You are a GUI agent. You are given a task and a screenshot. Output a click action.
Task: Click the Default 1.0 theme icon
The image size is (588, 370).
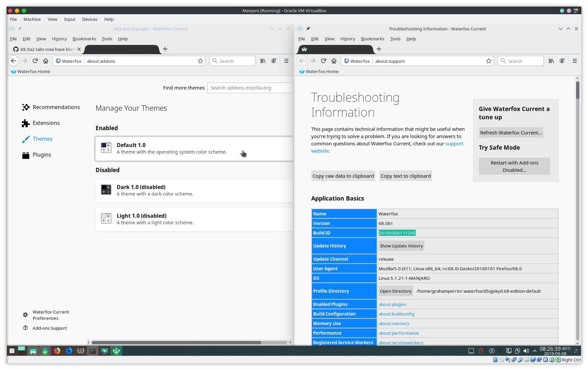pyautogui.click(x=106, y=148)
